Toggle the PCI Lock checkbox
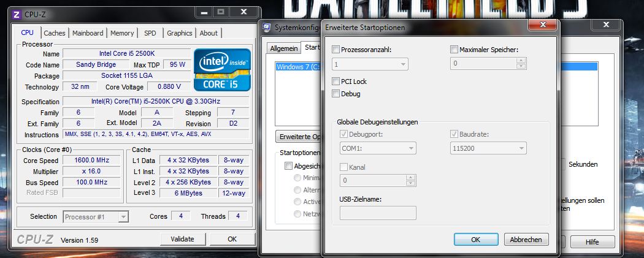The width and height of the screenshot is (644, 258). coord(335,82)
